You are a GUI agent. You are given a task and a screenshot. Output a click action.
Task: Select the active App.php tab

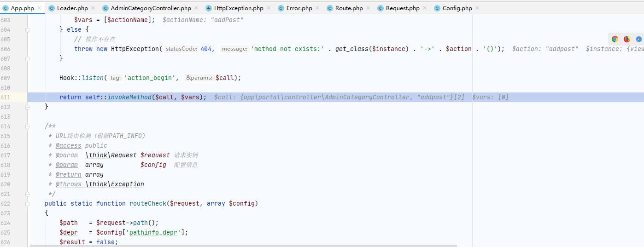[22, 8]
